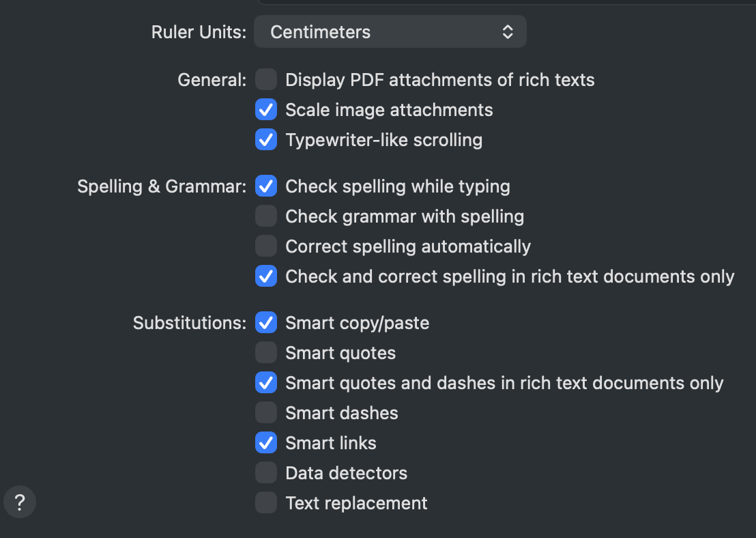Disable Typewriter-like scrolling
This screenshot has width=756, height=538.
266,140
